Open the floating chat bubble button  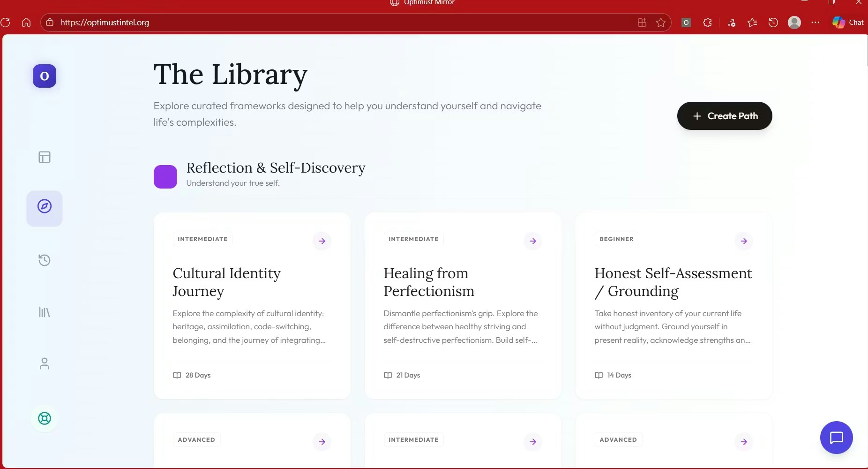837,438
